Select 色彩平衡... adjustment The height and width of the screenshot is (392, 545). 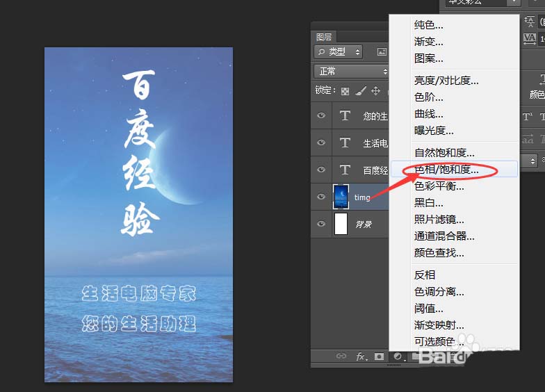(439, 186)
